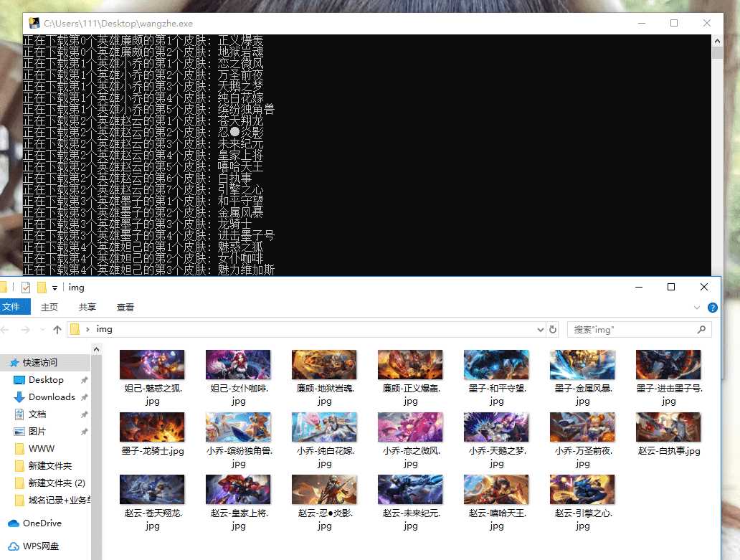Navigate up one level with the up arrow
The height and width of the screenshot is (560, 740).
(x=57, y=329)
